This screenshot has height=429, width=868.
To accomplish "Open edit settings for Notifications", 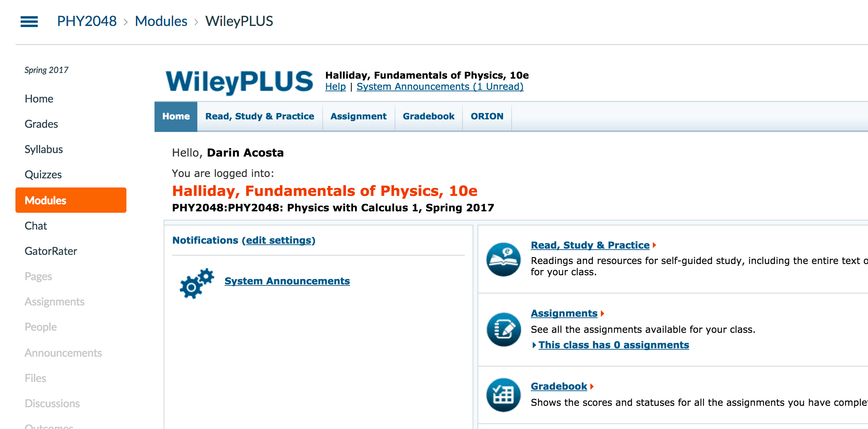I will (x=279, y=240).
